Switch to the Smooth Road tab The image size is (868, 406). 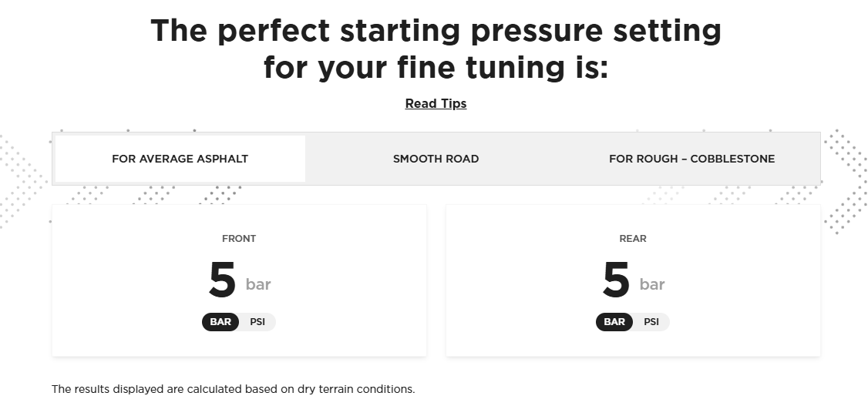[x=436, y=159]
